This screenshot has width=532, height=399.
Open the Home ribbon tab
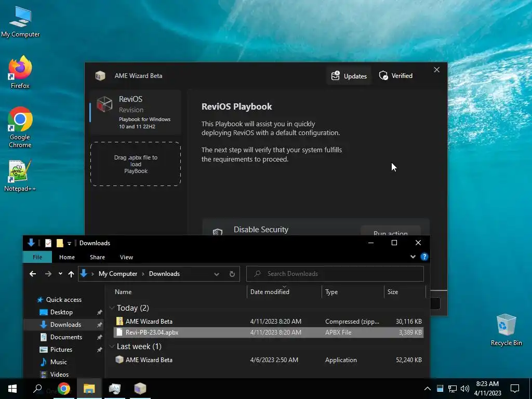click(67, 257)
